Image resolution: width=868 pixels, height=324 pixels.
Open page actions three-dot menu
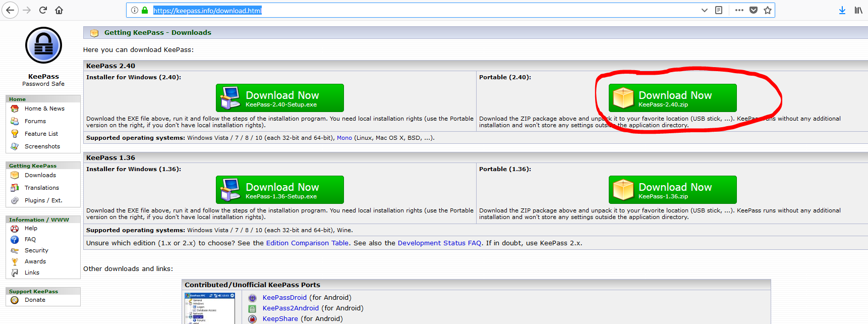click(739, 10)
